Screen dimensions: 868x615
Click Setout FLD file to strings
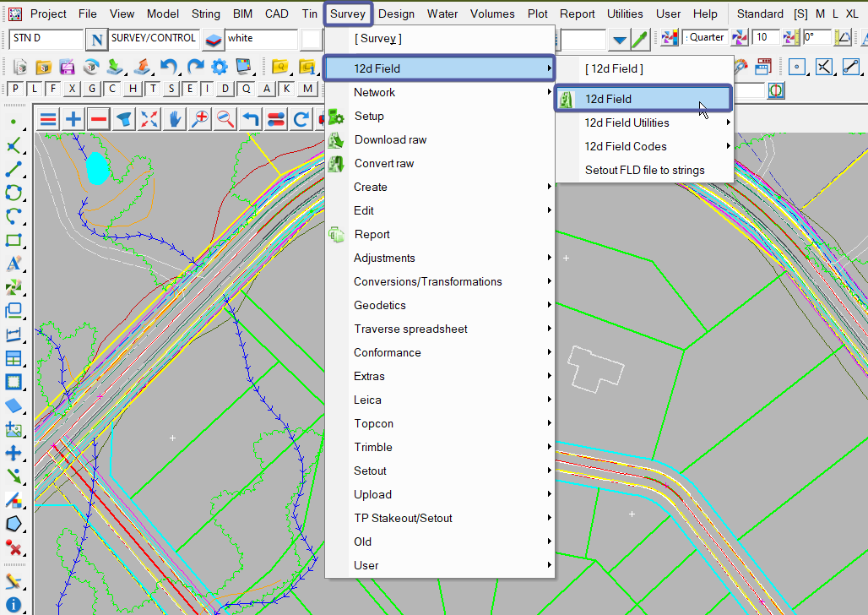(x=644, y=170)
